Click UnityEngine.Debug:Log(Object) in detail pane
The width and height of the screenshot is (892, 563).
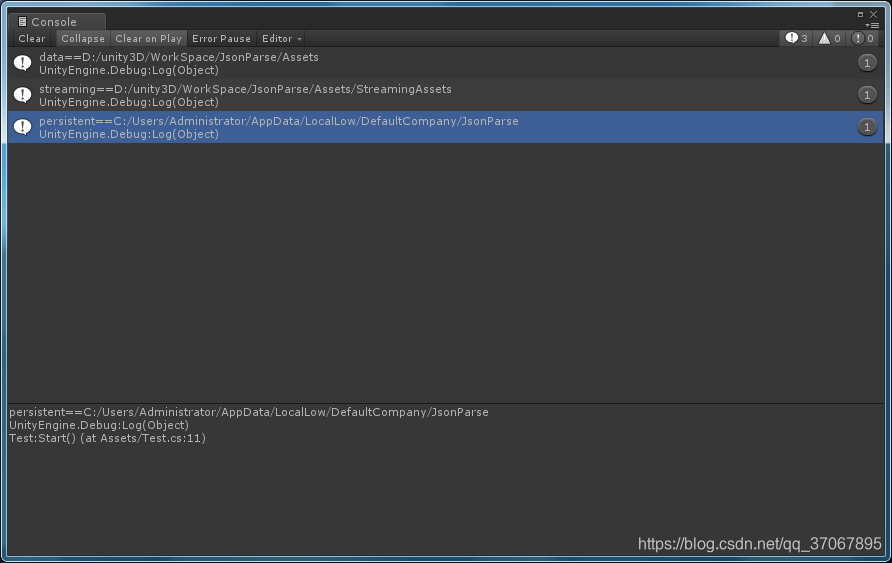(99, 425)
